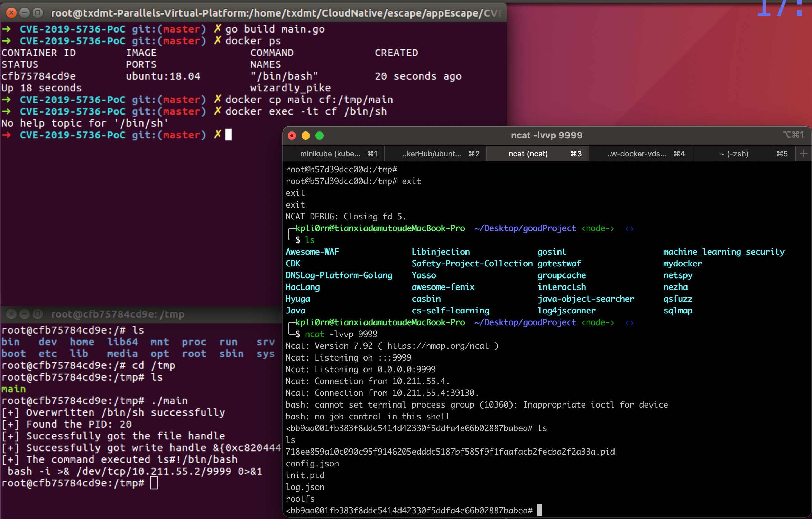812x519 pixels.
Task: Click the yellow minimize button of ncat window
Action: pos(306,136)
